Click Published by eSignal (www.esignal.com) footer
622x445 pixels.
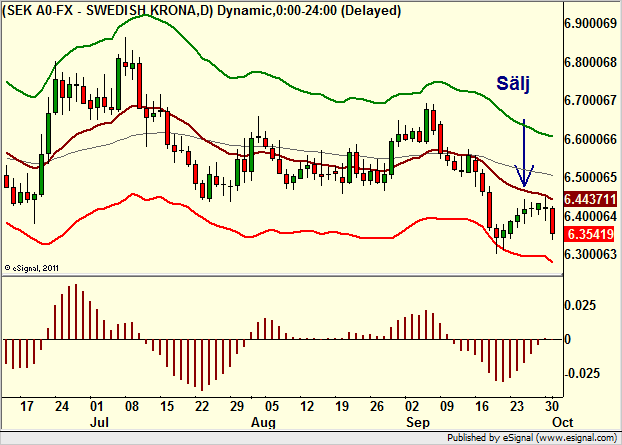(532, 438)
